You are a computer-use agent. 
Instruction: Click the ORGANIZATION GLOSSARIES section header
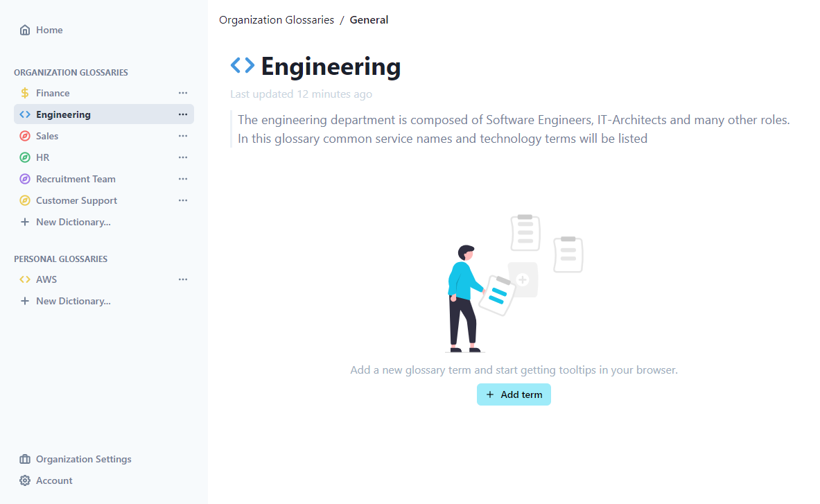coord(71,73)
